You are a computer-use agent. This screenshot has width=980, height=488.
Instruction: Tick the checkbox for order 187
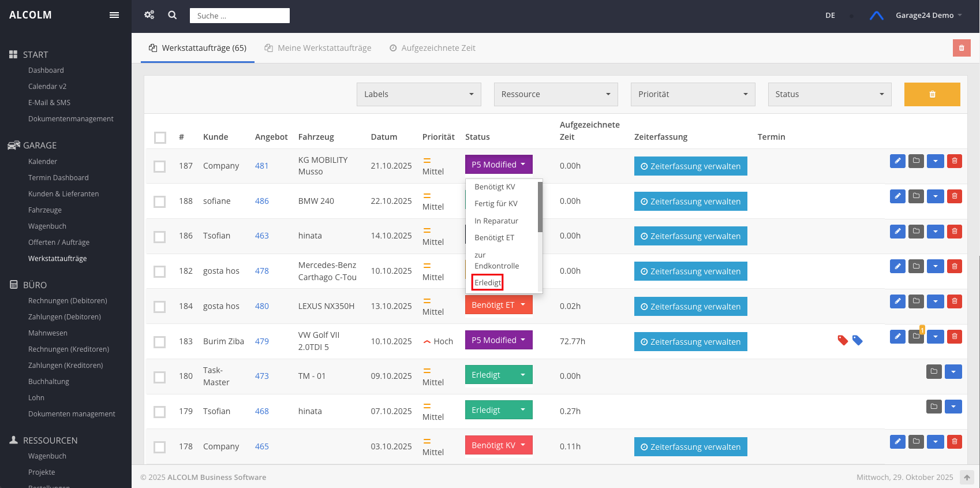(x=160, y=166)
